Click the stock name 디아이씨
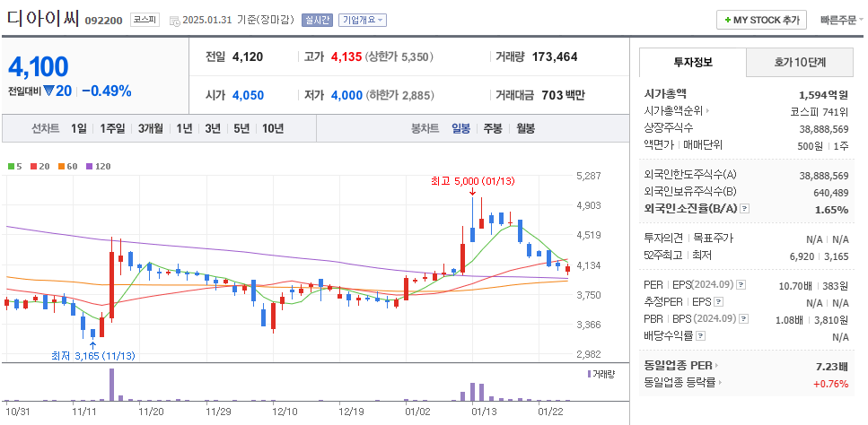 tap(43, 19)
